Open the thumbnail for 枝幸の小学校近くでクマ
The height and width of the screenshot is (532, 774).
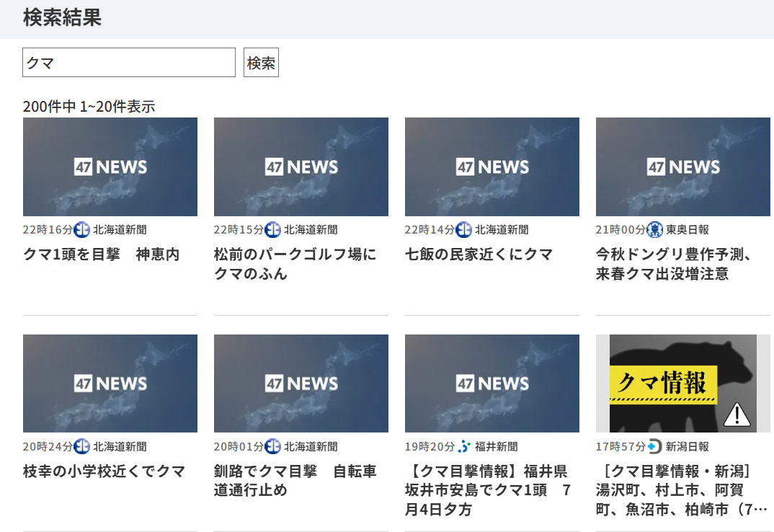point(110,384)
